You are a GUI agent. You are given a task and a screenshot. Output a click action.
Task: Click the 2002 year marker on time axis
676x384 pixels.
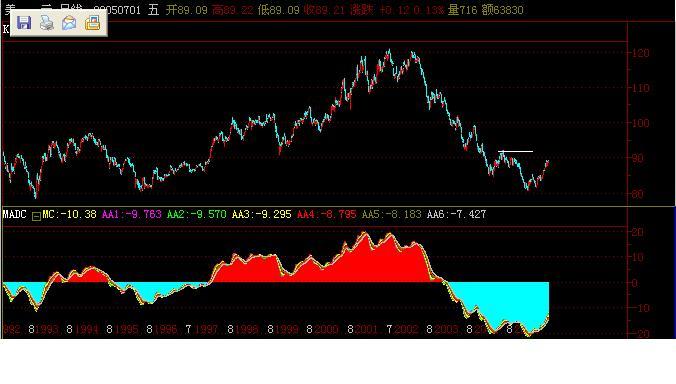(407, 330)
